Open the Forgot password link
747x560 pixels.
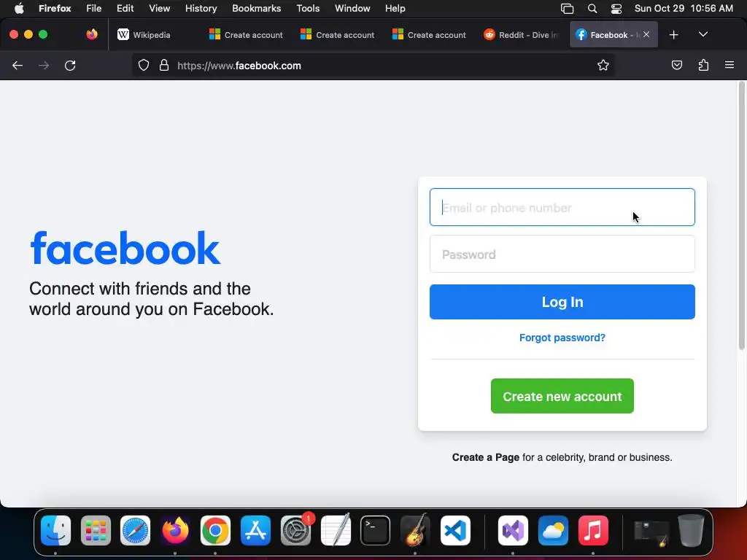562,338
